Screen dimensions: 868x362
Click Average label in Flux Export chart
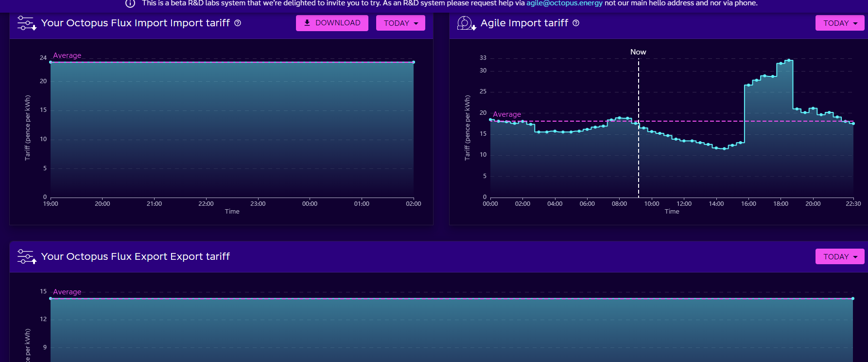[67, 292]
